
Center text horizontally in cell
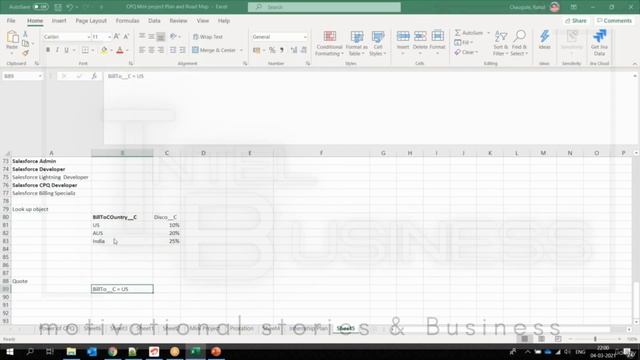151,50
